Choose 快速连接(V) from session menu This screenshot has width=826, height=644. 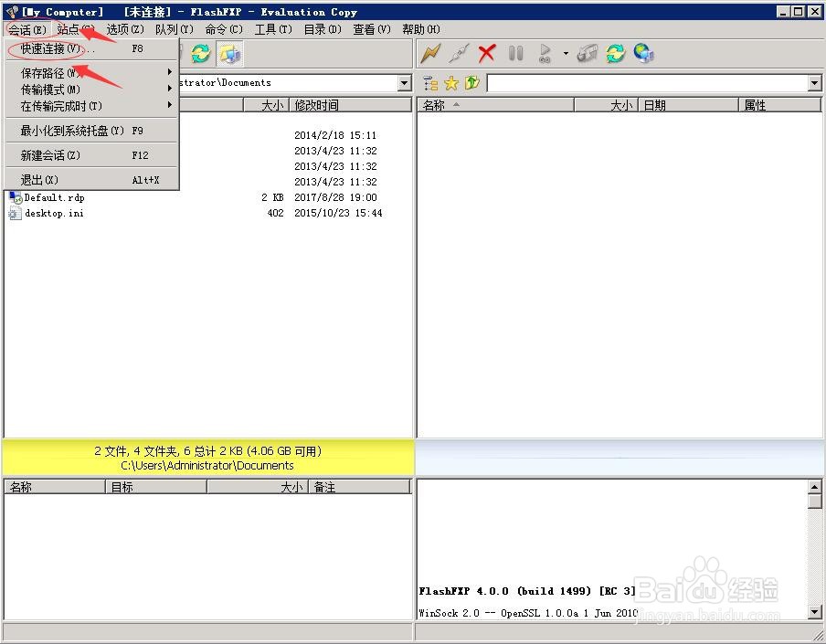(91, 49)
